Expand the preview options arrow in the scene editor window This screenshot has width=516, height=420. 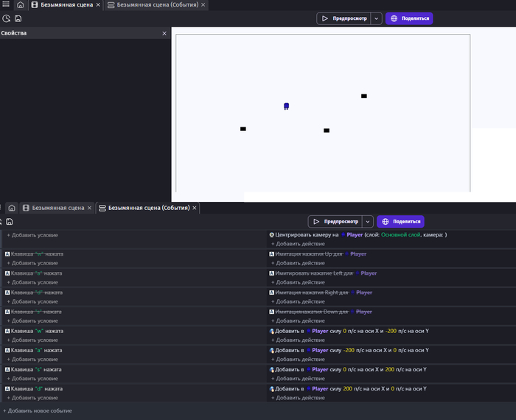(377, 18)
